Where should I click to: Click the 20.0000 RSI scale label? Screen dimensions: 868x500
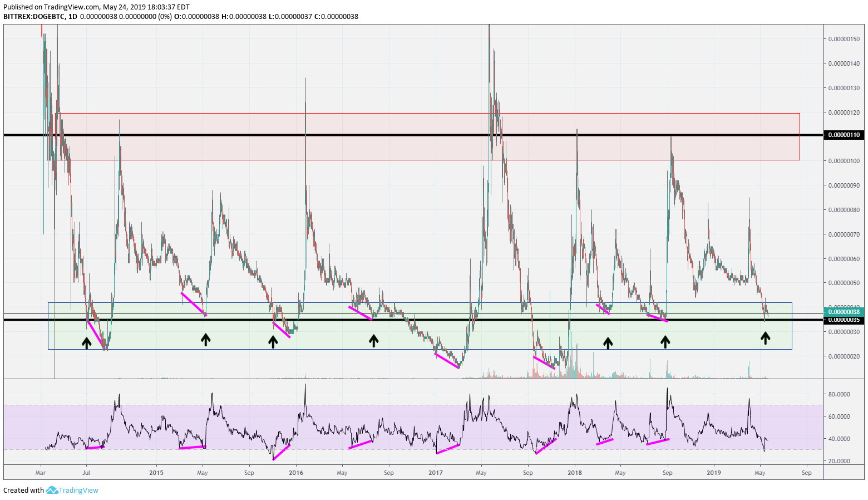tap(839, 461)
